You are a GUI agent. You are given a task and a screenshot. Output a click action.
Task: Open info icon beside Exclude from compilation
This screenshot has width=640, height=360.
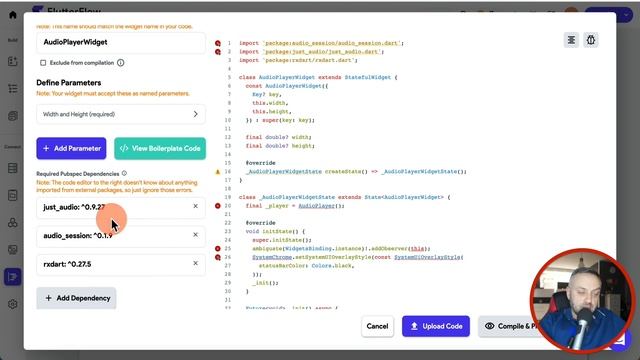(x=121, y=63)
